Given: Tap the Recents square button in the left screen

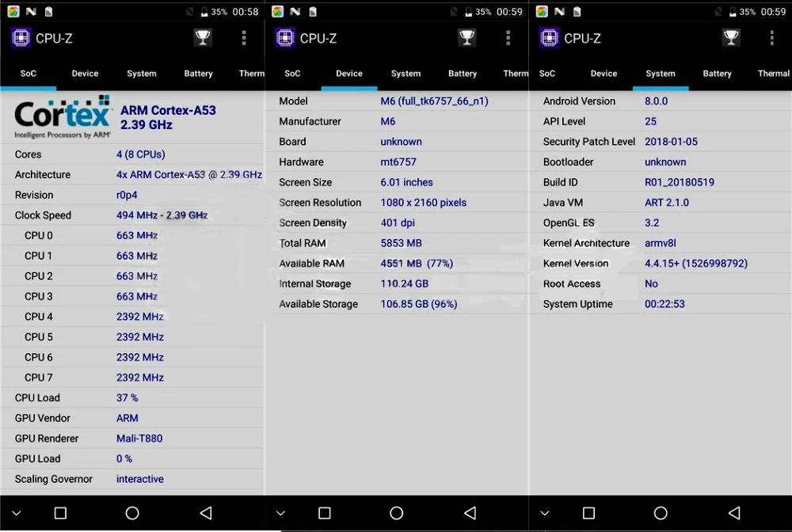Looking at the screenshot, I should pyautogui.click(x=60, y=513).
